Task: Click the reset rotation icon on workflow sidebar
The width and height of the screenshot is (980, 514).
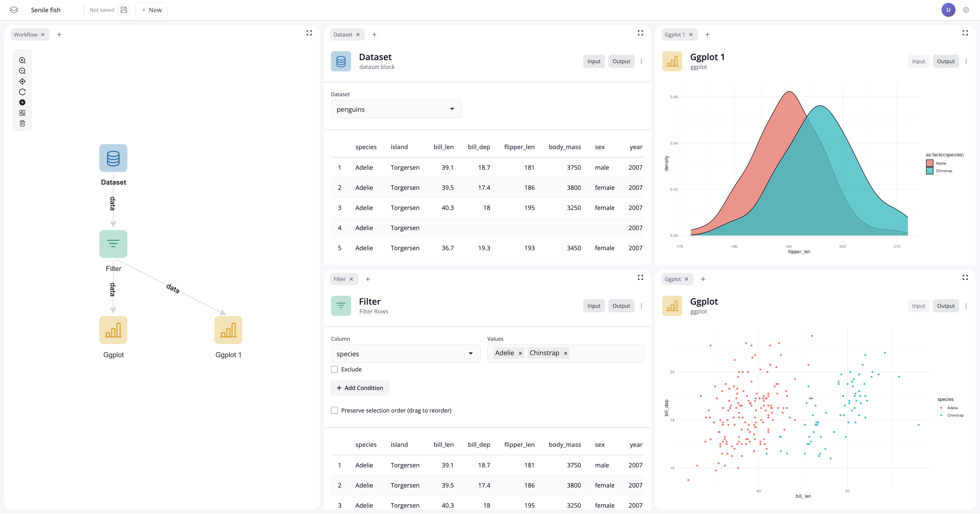Action: (x=22, y=92)
